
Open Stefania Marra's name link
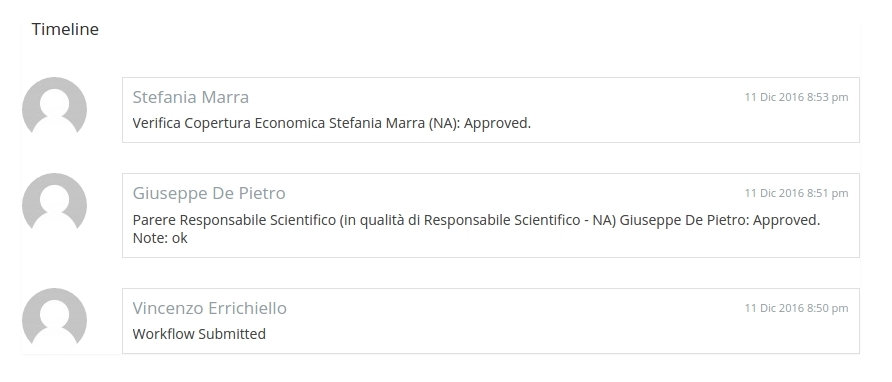click(x=191, y=97)
